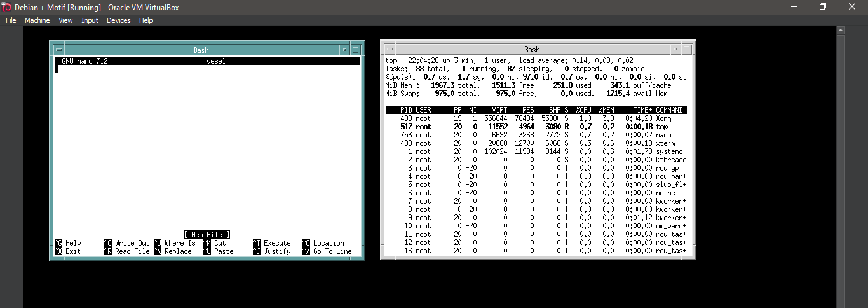Click the load average text in top
The image size is (868, 308).
coord(576,60)
